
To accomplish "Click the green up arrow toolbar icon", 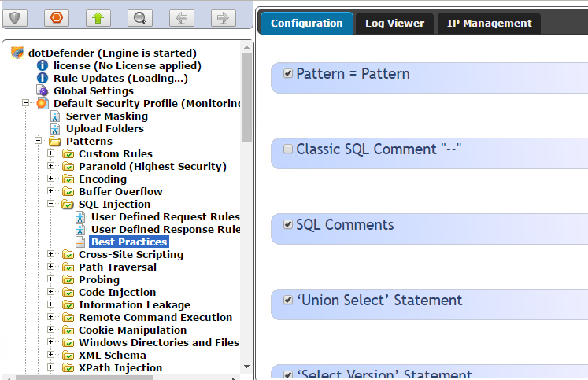I will 98,17.
